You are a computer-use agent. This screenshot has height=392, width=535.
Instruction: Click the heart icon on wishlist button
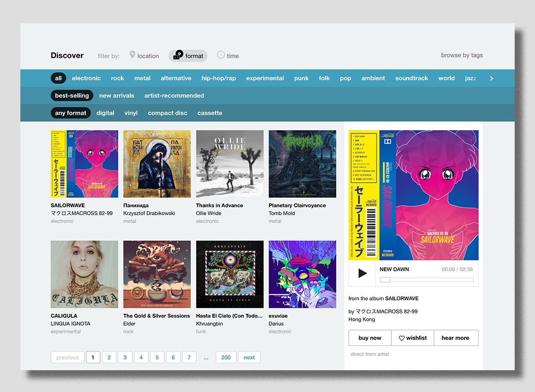tap(402, 338)
